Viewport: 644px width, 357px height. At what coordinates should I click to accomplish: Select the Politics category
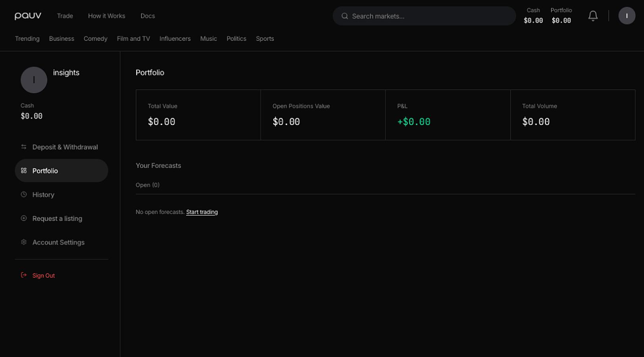coord(237,38)
